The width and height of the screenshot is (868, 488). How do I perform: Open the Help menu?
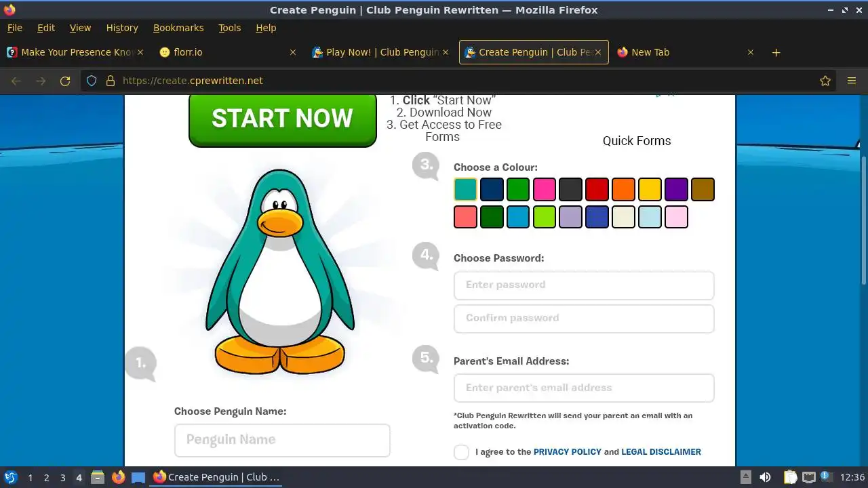pyautogui.click(x=266, y=28)
